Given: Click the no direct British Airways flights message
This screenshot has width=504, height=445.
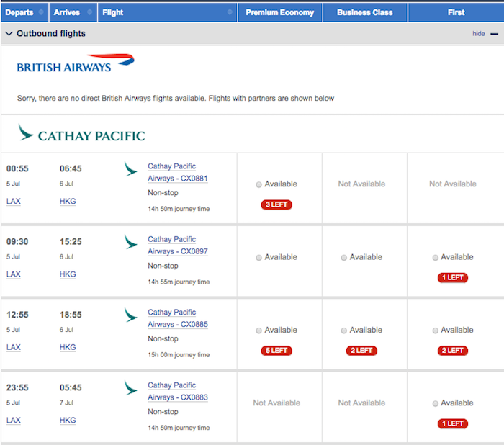Looking at the screenshot, I should pyautogui.click(x=176, y=99).
